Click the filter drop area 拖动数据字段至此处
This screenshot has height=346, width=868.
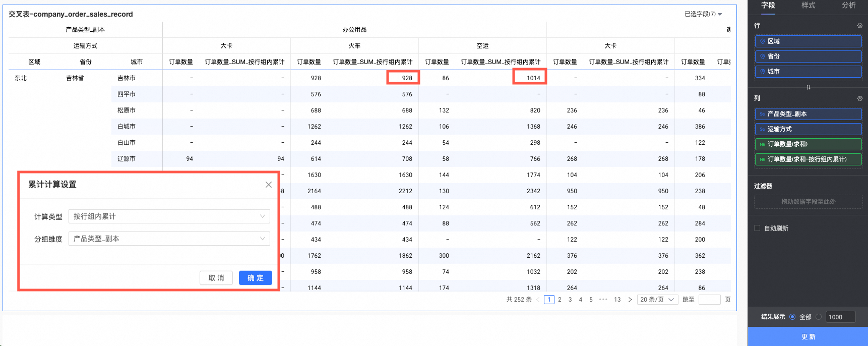[809, 202]
